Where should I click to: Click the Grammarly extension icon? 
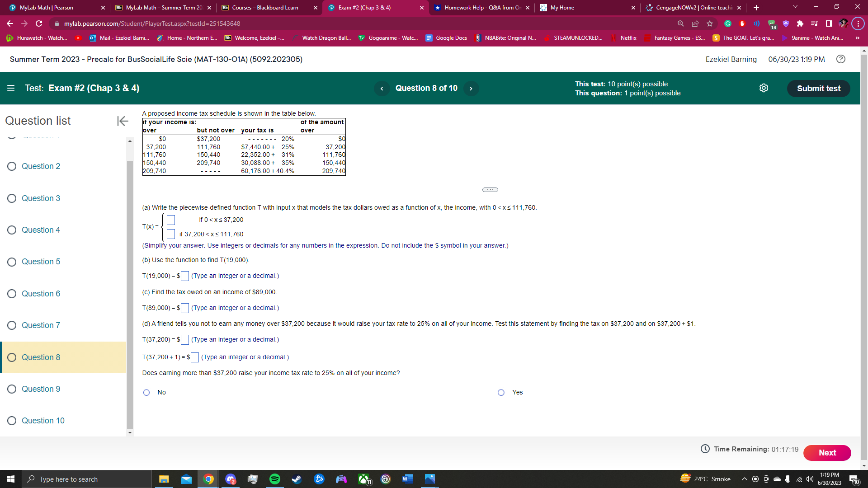727,23
